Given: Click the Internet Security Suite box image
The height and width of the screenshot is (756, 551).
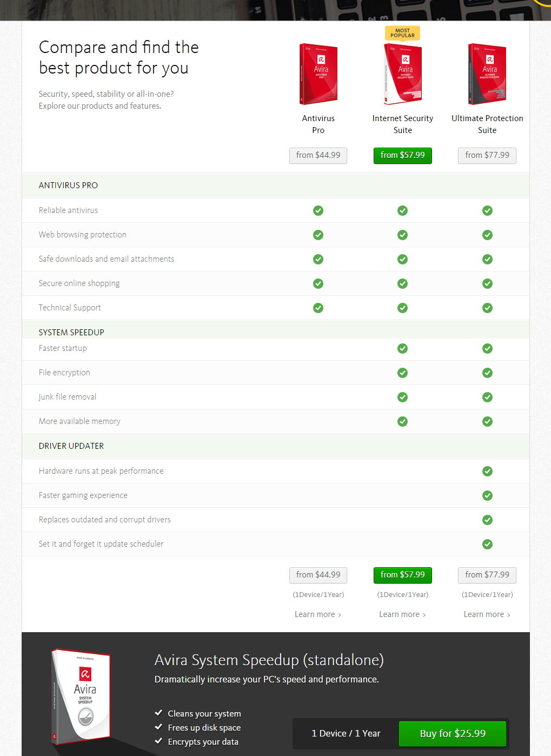Looking at the screenshot, I should (x=403, y=74).
